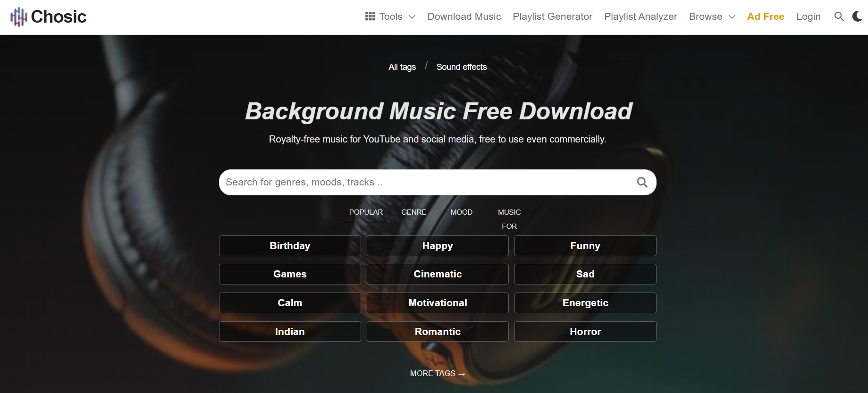The width and height of the screenshot is (868, 393).
Task: Open the Browse menu
Action: point(706,17)
